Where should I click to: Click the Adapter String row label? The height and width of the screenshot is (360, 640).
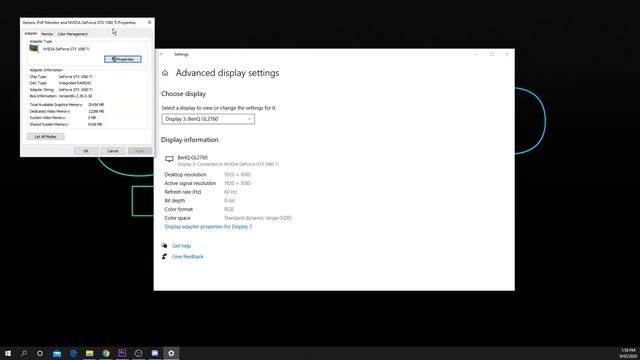tap(42, 89)
